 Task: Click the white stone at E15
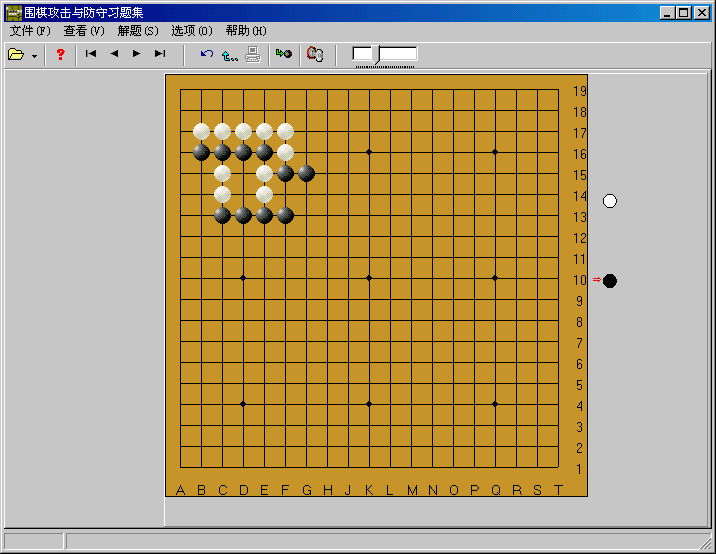tap(264, 174)
